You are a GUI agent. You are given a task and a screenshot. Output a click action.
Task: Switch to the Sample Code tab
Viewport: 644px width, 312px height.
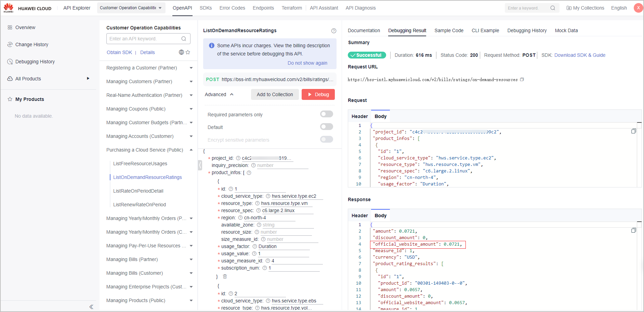[x=449, y=30]
